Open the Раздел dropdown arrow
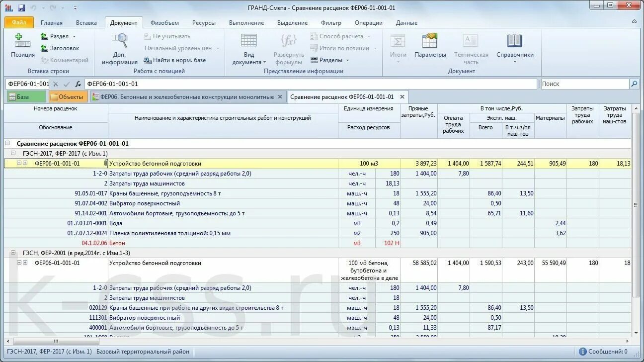 [74, 37]
